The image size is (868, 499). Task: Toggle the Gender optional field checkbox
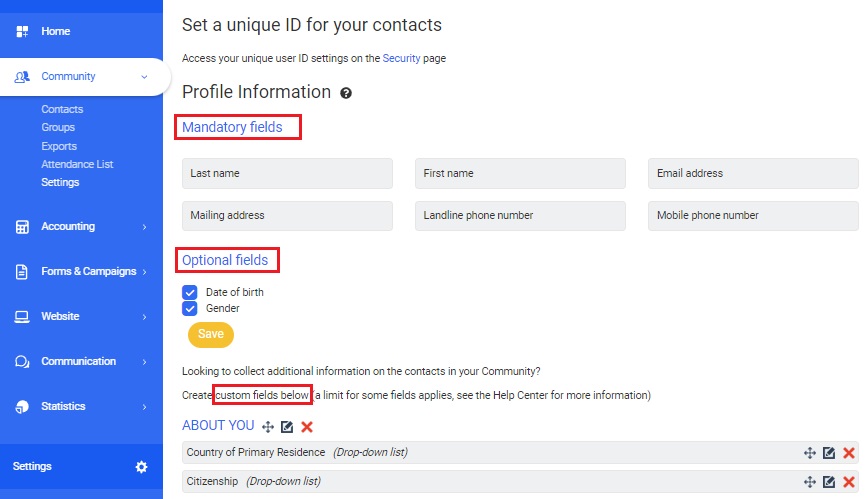[x=189, y=308]
